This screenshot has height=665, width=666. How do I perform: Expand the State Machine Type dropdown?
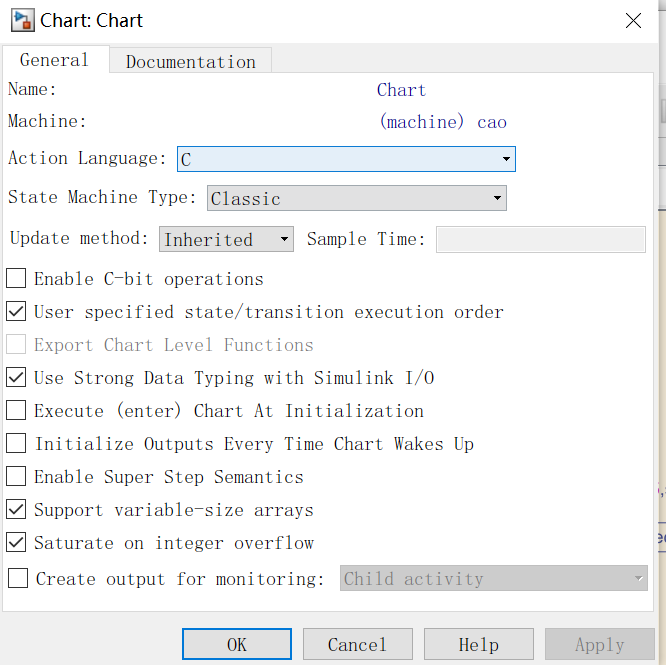point(356,198)
